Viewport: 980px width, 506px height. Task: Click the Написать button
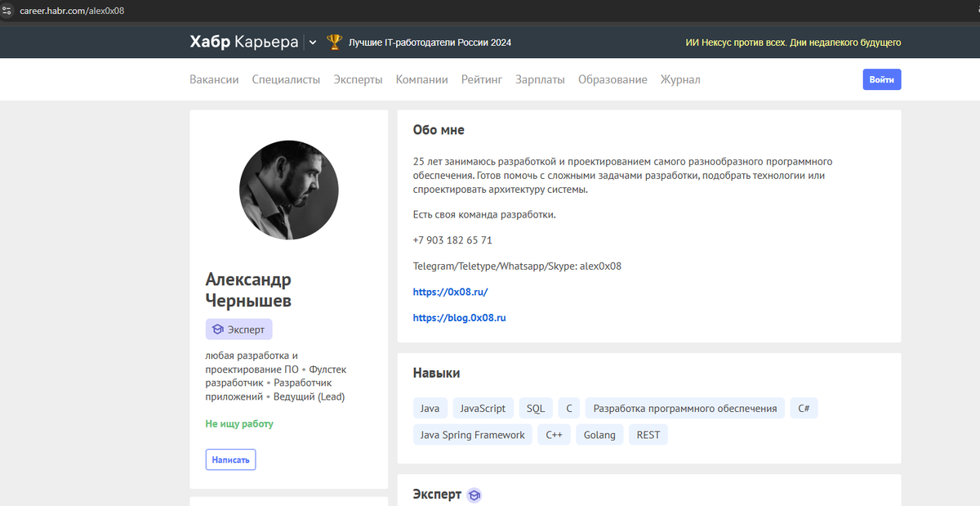tap(230, 459)
